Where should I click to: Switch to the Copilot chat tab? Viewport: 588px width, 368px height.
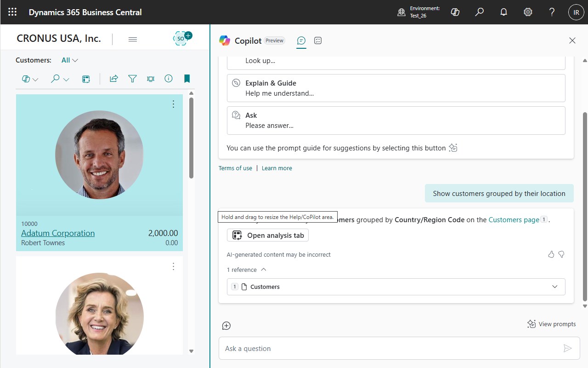point(301,40)
